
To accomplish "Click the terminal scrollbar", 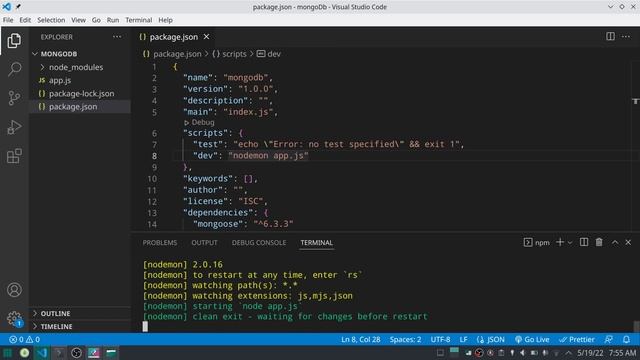I will tap(636, 327).
